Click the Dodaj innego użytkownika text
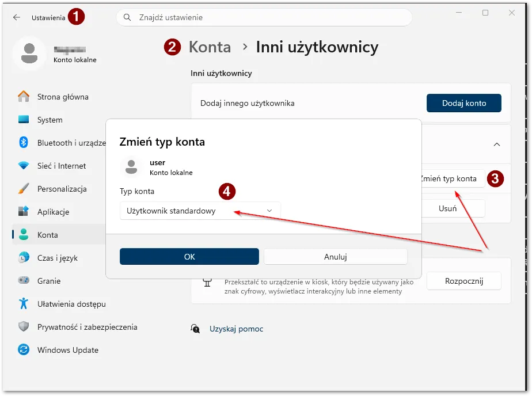The image size is (532, 396). pos(248,104)
